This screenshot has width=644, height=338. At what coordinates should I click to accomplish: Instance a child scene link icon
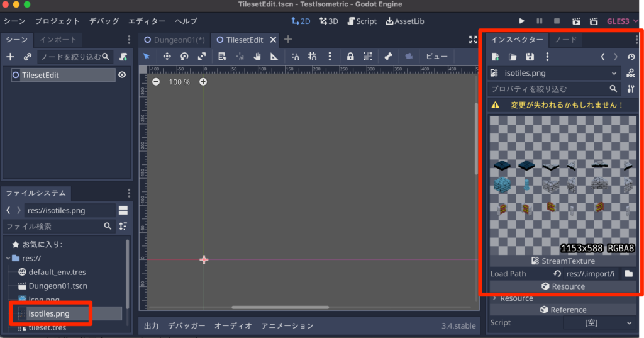[28, 57]
